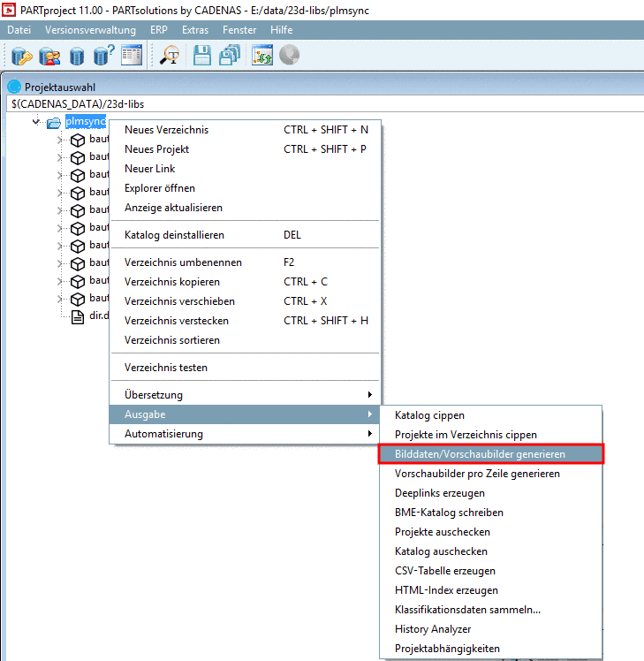This screenshot has width=644, height=661.
Task: Select Anzeige aktualisieren
Action: click(x=245, y=208)
